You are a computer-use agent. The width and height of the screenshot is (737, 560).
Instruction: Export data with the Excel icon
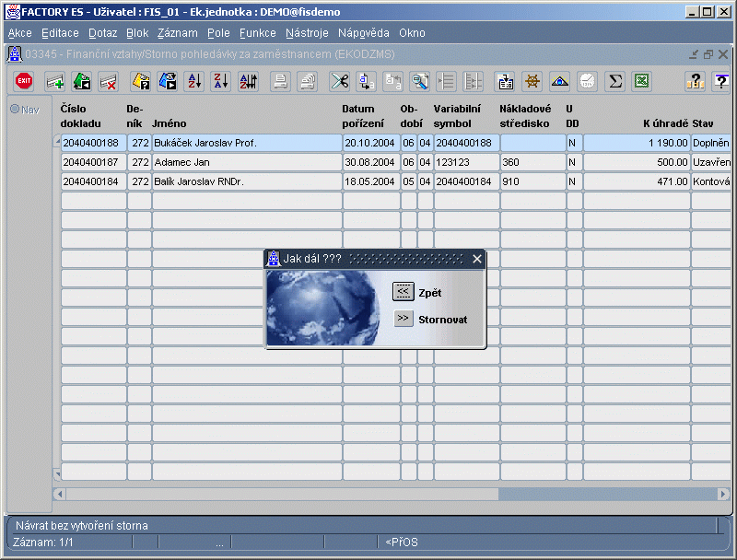pos(641,81)
